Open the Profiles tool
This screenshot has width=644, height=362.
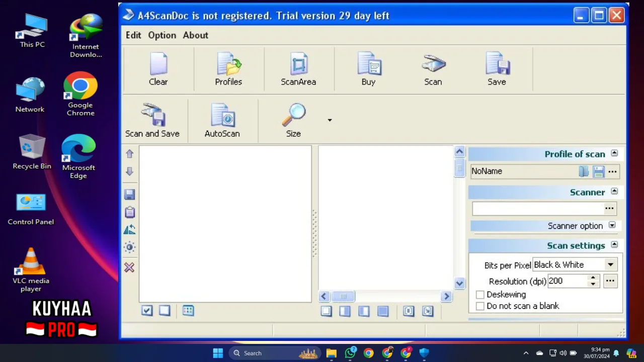click(228, 69)
